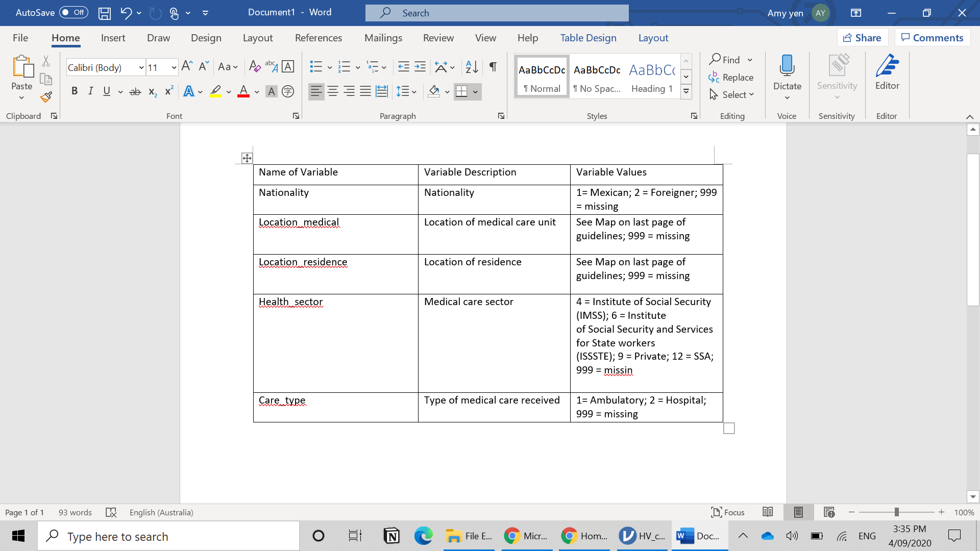Click the Windows taskbar search field
980x551 pixels.
[168, 536]
